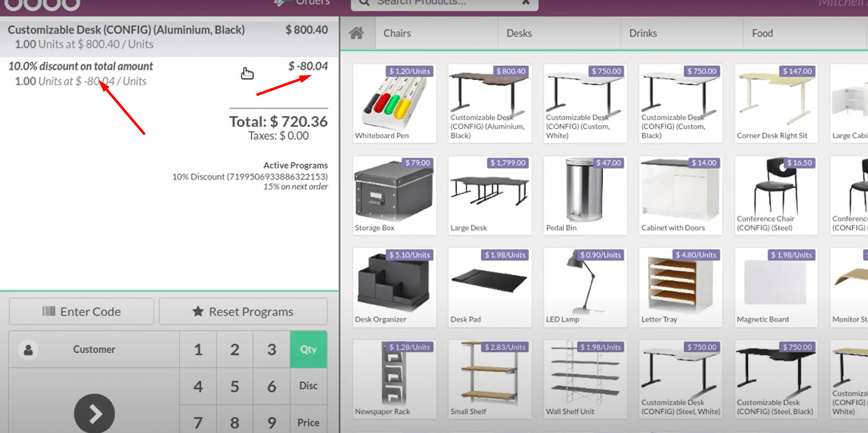The width and height of the screenshot is (868, 433).
Task: Tap numpad key 3
Action: [272, 350]
